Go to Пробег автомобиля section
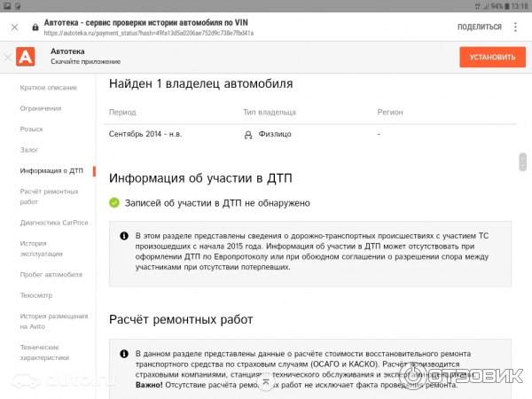The width and height of the screenshot is (532, 399). click(51, 274)
